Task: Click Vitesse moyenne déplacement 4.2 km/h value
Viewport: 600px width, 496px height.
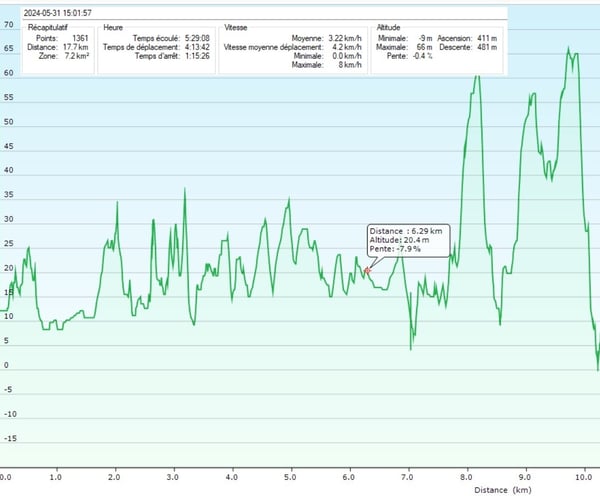Action: tap(347, 47)
